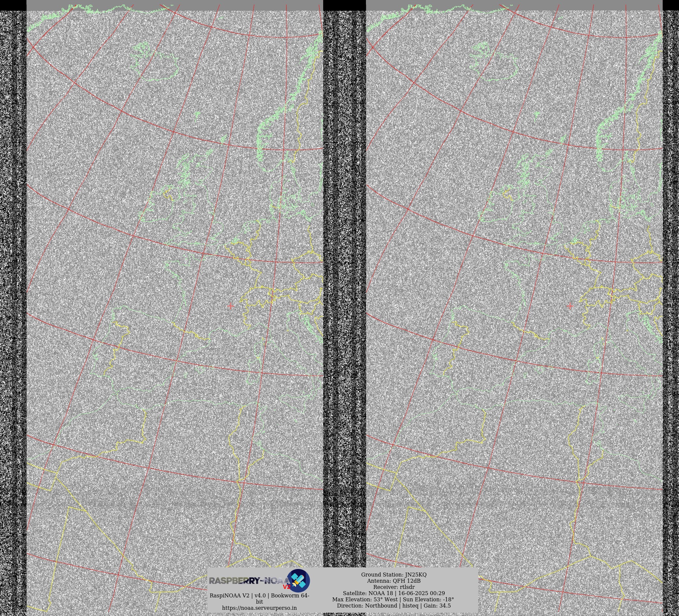Select the 'Satellite: NOAA 18 | 16-06-2025 00:29' line
The width and height of the screenshot is (679, 616).
[x=394, y=593]
